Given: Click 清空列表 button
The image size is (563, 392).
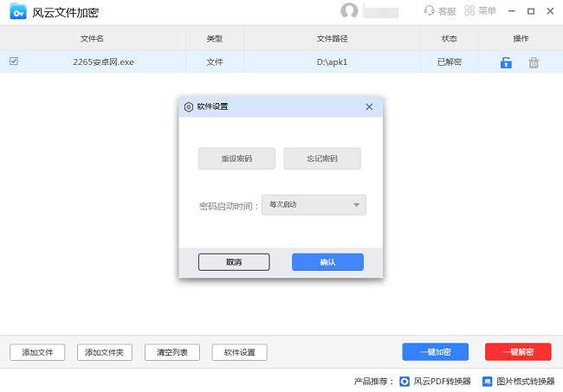Looking at the screenshot, I should click(x=172, y=352).
